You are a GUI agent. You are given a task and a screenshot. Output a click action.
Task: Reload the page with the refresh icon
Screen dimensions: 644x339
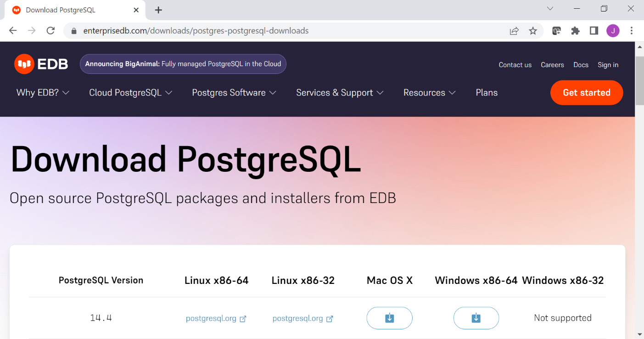[x=50, y=31]
